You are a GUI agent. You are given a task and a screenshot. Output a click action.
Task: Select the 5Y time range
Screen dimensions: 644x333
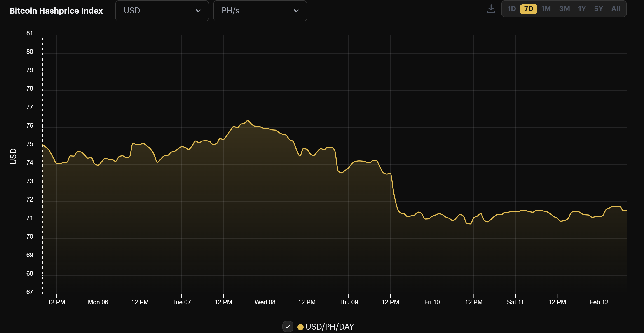(599, 9)
